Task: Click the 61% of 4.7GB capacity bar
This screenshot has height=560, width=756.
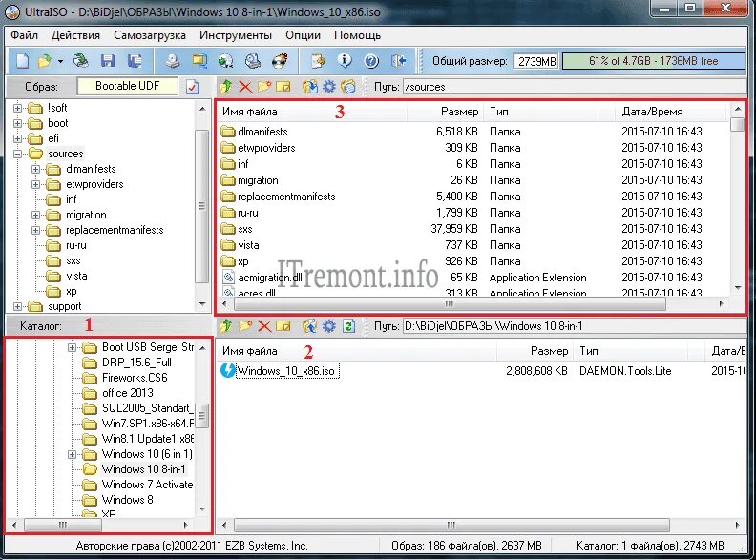Action: 653,61
